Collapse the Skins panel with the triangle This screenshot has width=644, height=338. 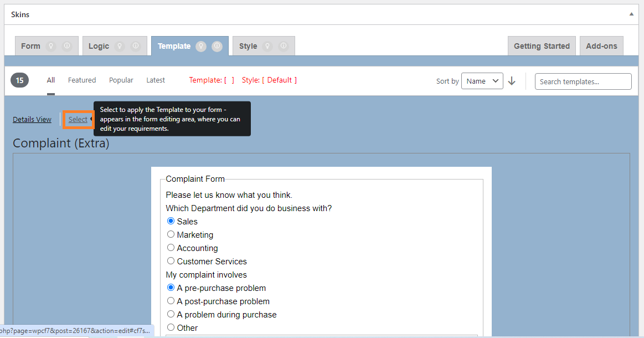(x=631, y=14)
